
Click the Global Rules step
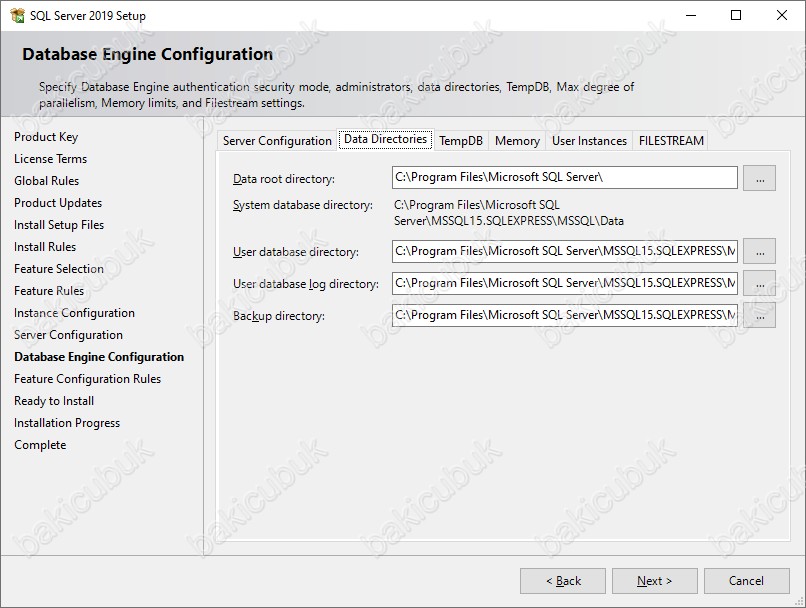coord(47,181)
